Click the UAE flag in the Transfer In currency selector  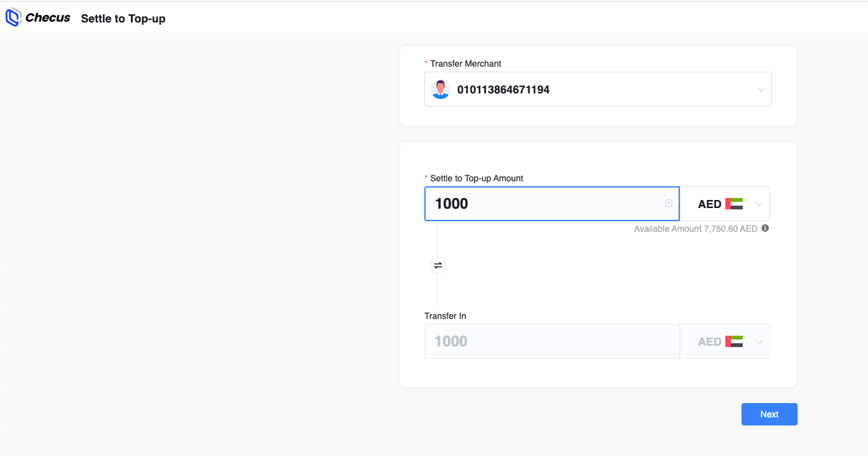tap(734, 341)
